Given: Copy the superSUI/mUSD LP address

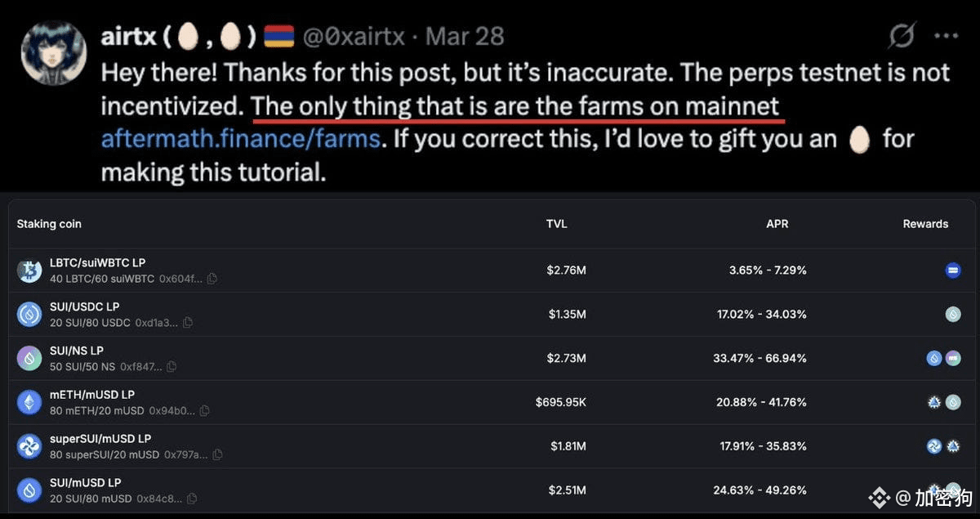Looking at the screenshot, I should point(217,454).
